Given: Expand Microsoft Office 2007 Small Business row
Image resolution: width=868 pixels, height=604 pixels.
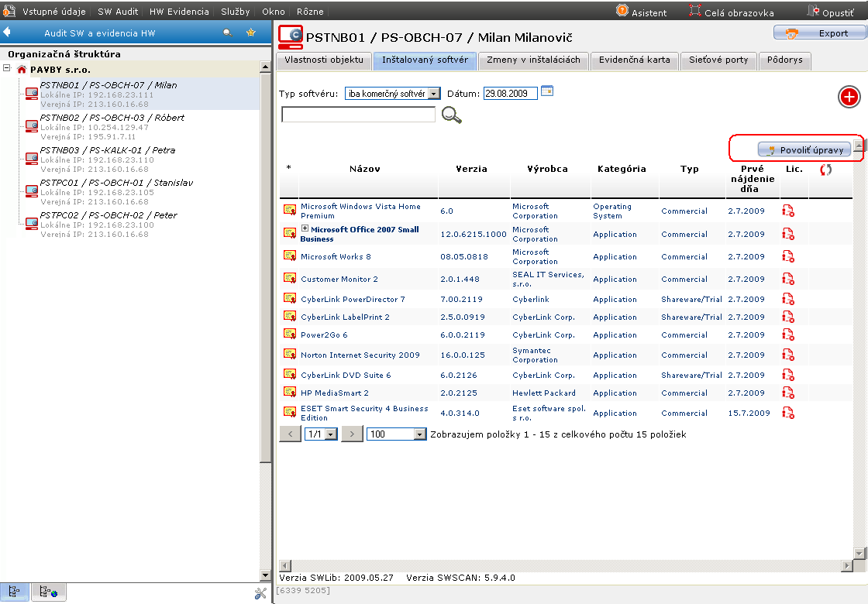Looking at the screenshot, I should tap(305, 228).
